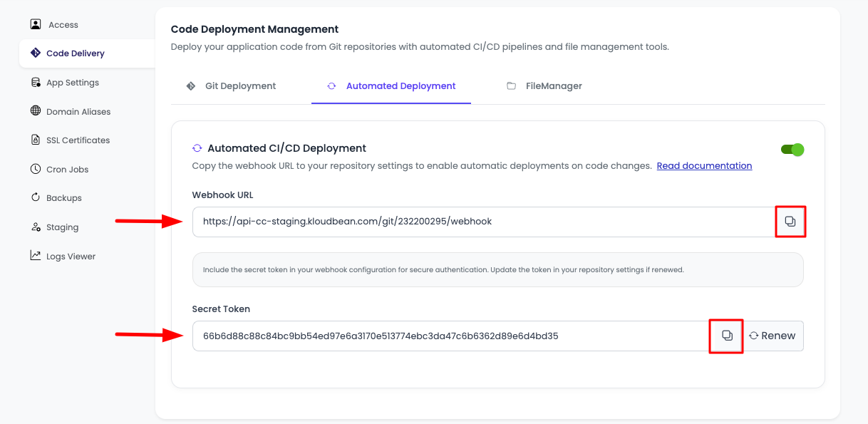Select App Settings in the sidebar
This screenshot has height=424, width=868.
tap(72, 82)
